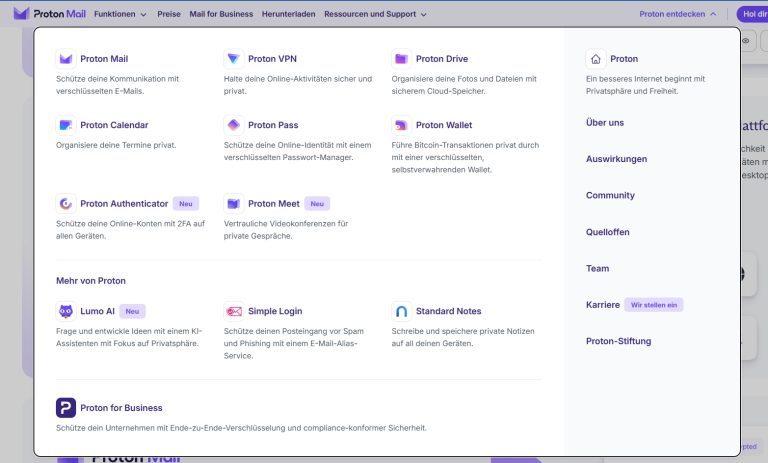Select the Proton Calendar title
Image resolution: width=768 pixels, height=463 pixels.
click(x=114, y=125)
